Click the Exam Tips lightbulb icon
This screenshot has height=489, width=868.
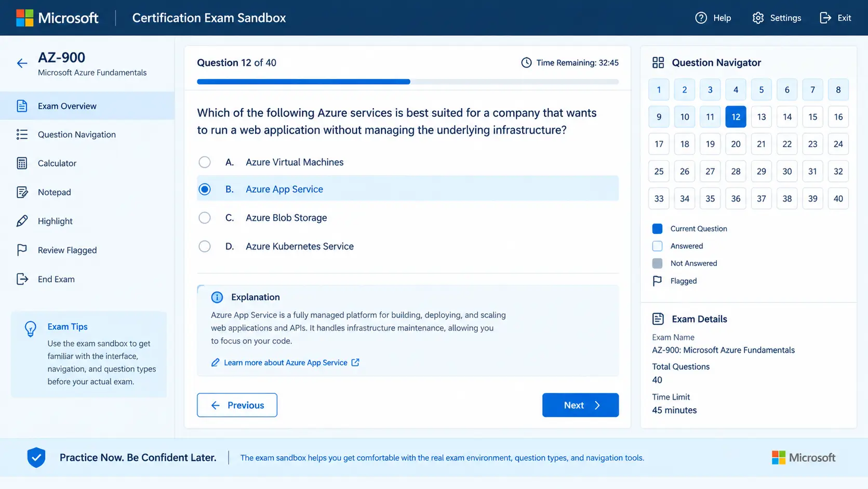tap(31, 328)
